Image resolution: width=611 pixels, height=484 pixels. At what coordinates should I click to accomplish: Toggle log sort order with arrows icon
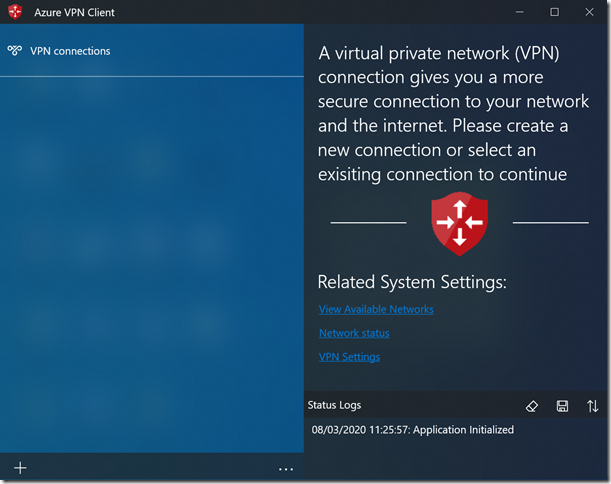pos(593,406)
